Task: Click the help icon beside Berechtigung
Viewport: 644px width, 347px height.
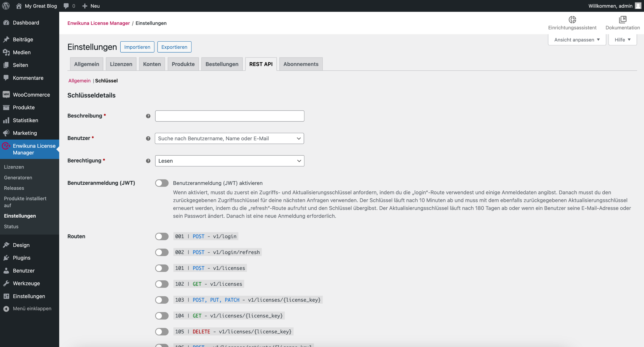Action: [148, 161]
